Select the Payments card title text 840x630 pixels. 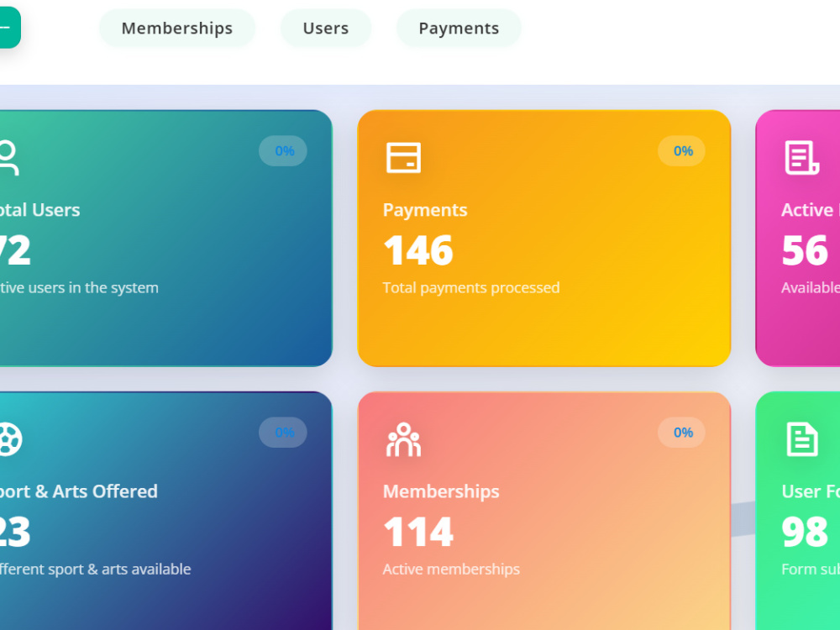click(425, 210)
